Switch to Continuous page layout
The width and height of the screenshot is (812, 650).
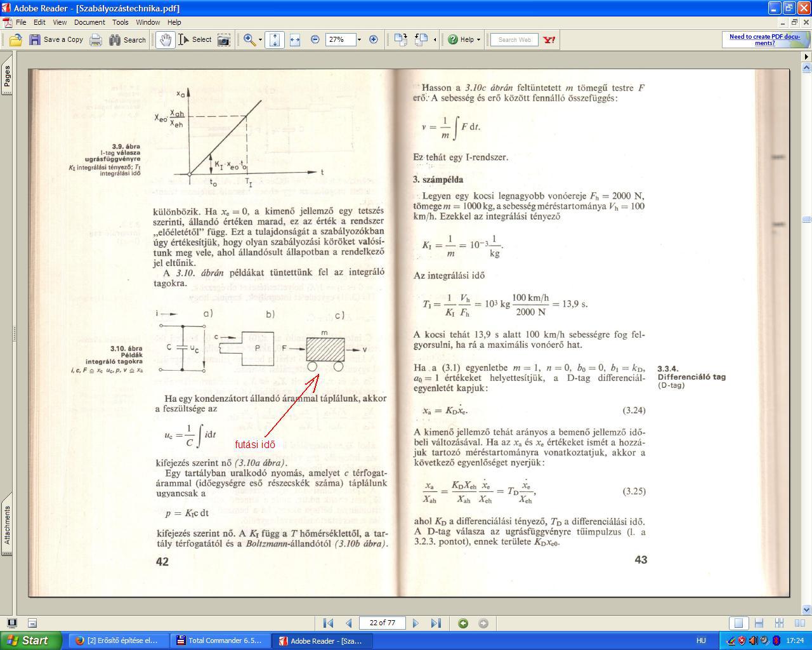(759, 623)
